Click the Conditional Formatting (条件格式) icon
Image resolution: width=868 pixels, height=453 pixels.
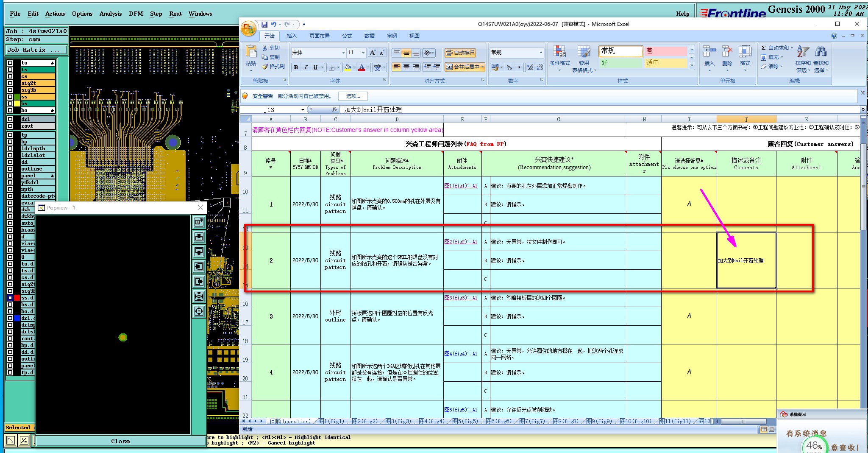(559, 52)
